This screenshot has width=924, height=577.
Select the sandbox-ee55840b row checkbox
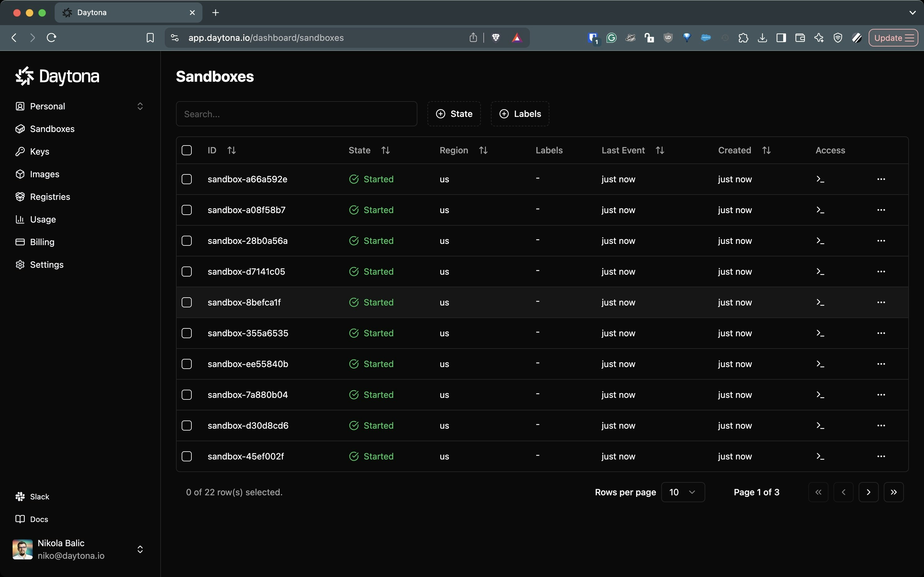[187, 364]
